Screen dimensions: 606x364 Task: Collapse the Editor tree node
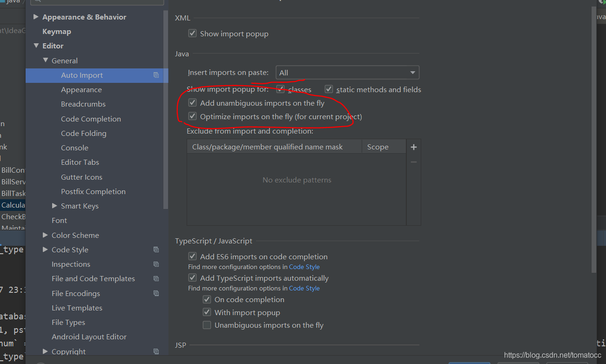(x=36, y=46)
